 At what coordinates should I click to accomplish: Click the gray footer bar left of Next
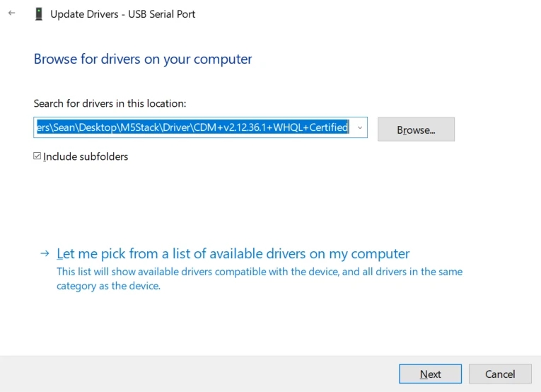[x=198, y=374]
